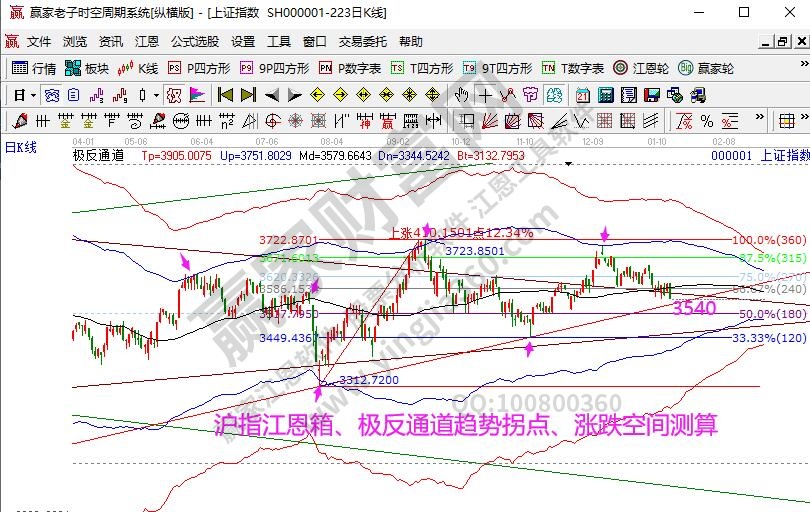The height and width of the screenshot is (512, 810).
Task: Jump to first bar with skip-back arrow
Action: click(x=225, y=95)
